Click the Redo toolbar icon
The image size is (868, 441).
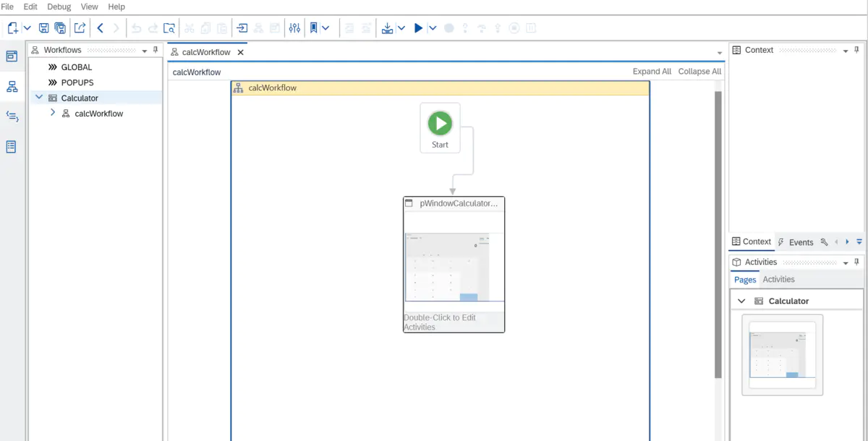[x=153, y=28]
